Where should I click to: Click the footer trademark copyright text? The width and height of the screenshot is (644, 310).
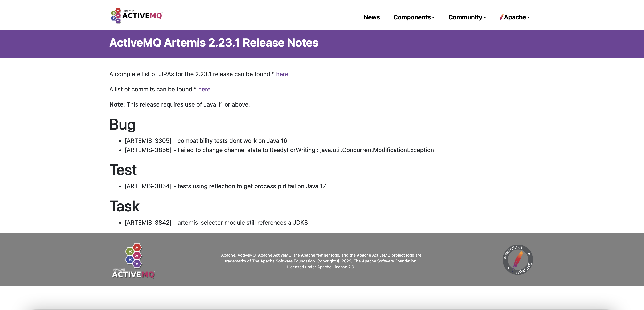321,261
